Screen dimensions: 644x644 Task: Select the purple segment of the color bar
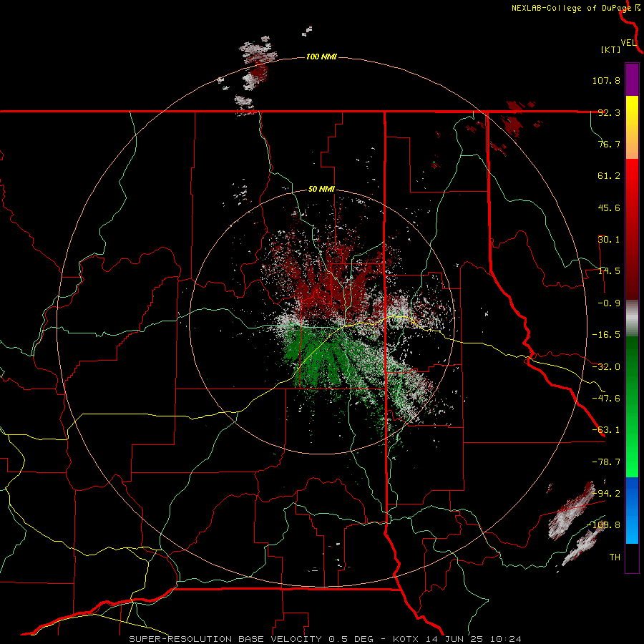[632, 79]
